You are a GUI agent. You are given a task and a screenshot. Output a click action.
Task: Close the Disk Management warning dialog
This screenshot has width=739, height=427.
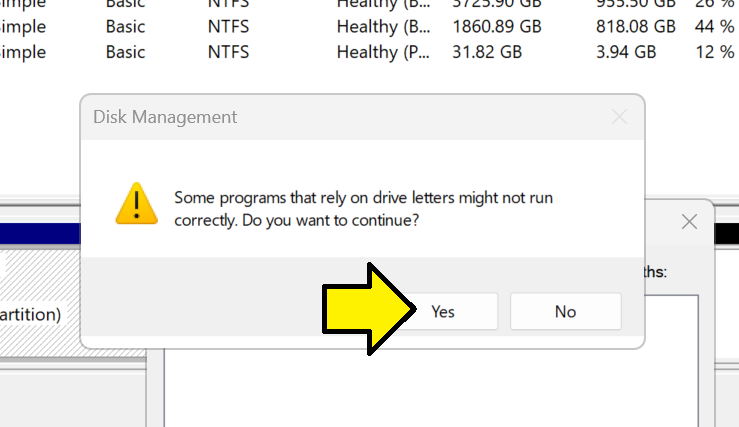pyautogui.click(x=619, y=117)
